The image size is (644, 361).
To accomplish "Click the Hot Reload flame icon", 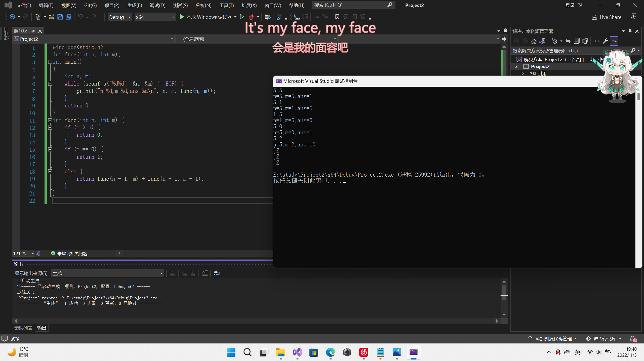I will tap(251, 17).
